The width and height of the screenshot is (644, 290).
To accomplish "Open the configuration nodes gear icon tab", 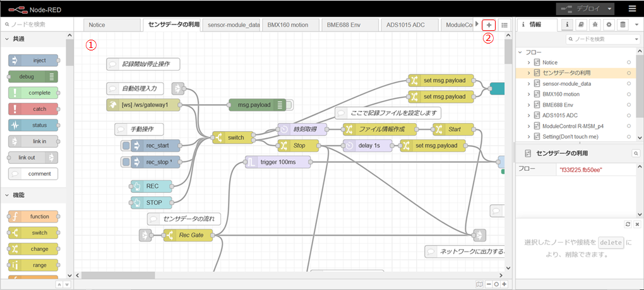I will point(609,25).
